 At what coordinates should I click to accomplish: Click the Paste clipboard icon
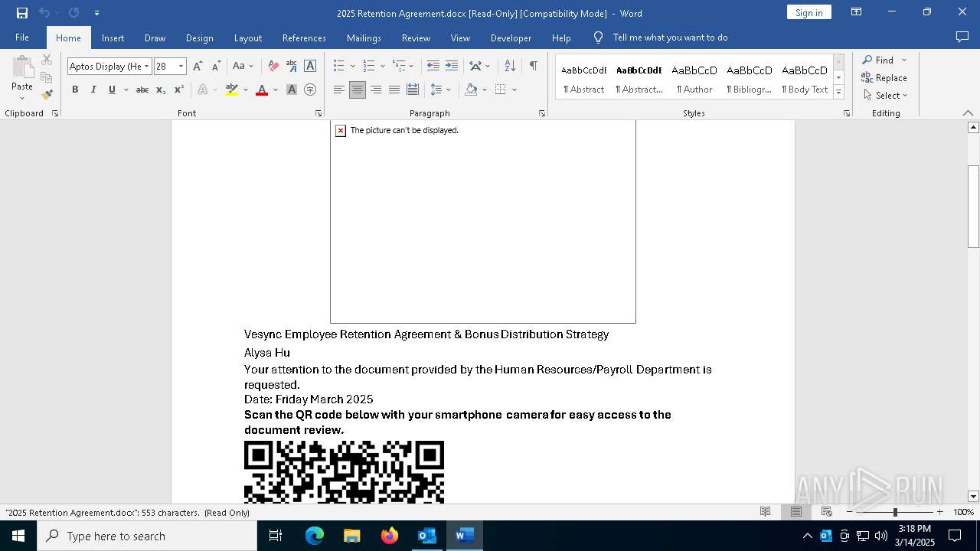(x=22, y=67)
